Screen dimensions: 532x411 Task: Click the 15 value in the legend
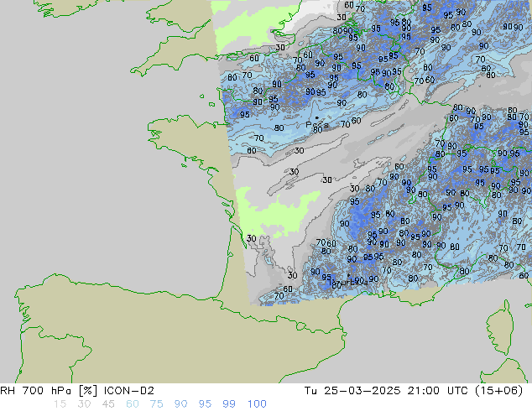[x=60, y=403]
